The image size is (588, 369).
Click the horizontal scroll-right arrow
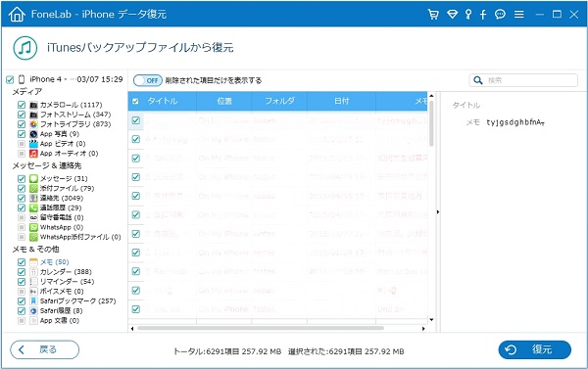(423, 329)
